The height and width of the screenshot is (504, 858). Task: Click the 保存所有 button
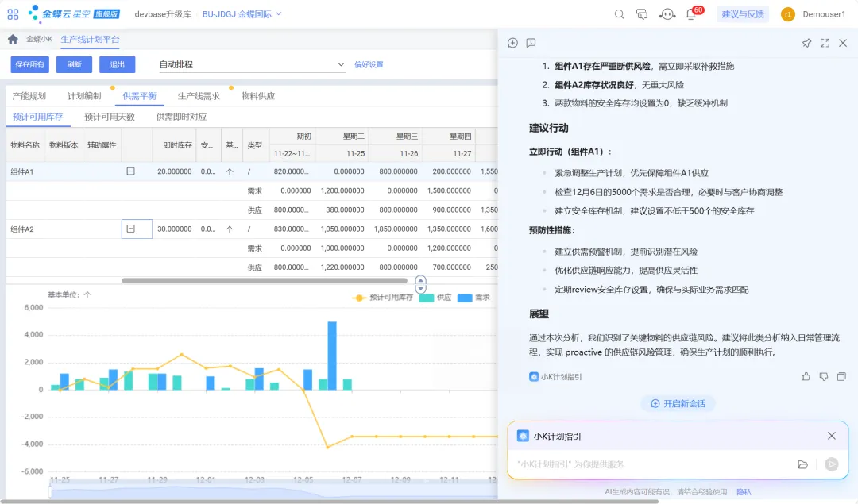[x=29, y=64]
